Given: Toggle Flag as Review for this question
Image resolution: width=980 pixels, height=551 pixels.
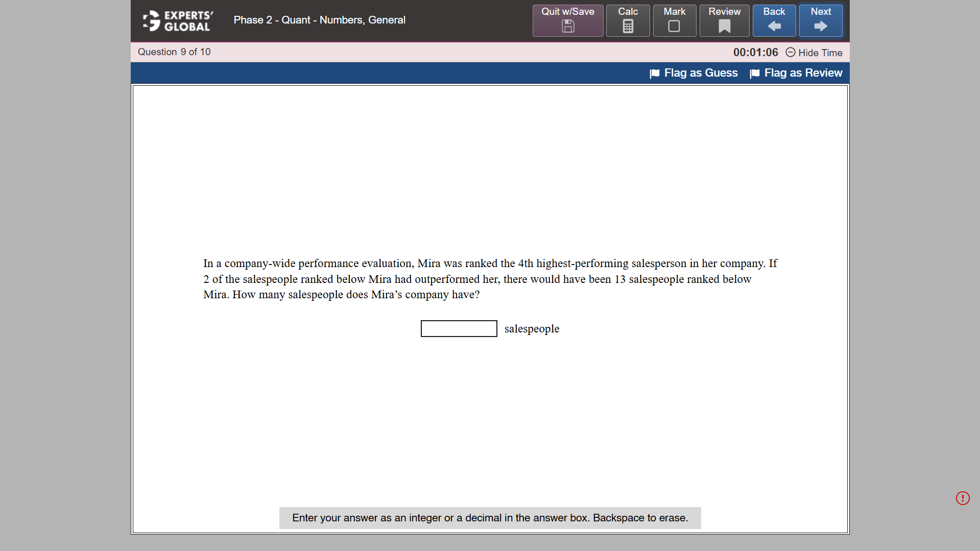Looking at the screenshot, I should pyautogui.click(x=802, y=73).
